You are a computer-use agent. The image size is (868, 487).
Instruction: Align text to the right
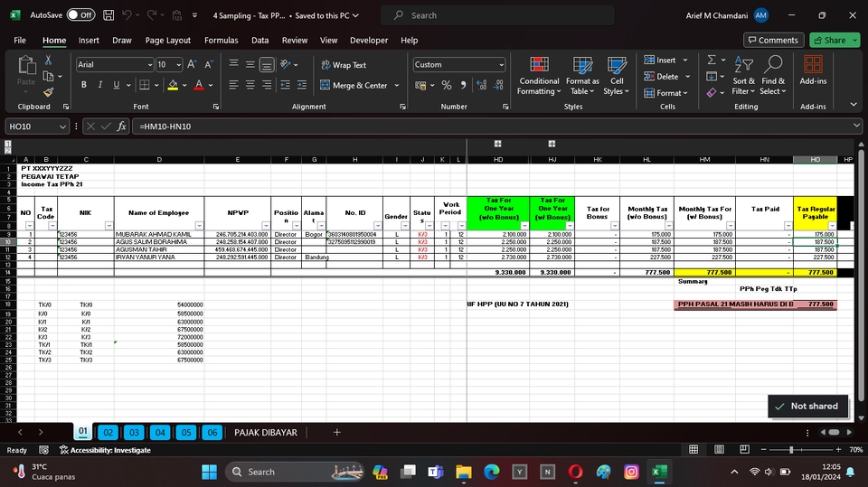pos(267,85)
